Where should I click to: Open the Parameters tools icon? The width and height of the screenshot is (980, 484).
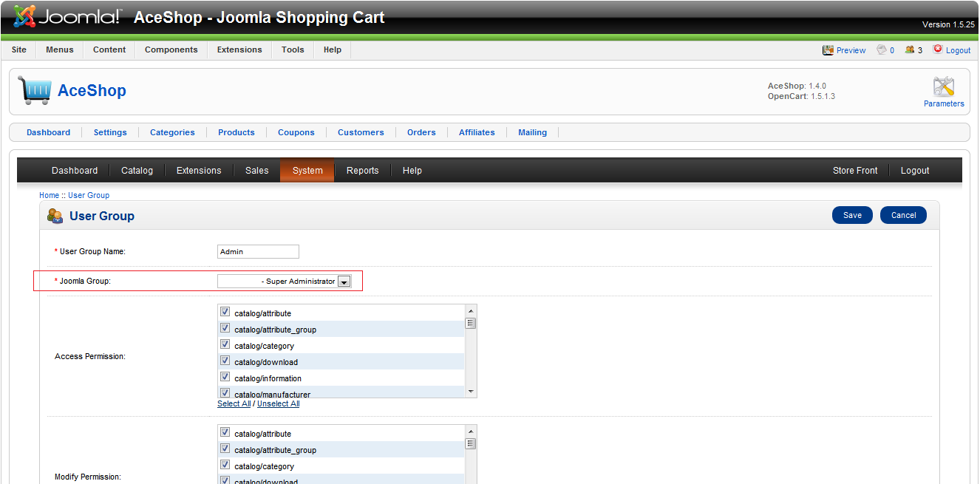[944, 86]
